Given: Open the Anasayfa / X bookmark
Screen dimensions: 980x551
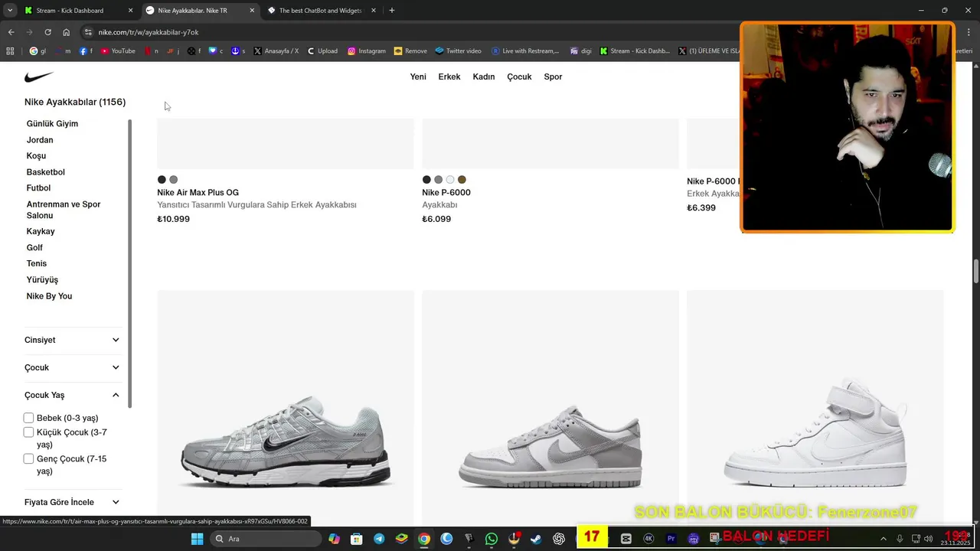Looking at the screenshot, I should click(276, 51).
